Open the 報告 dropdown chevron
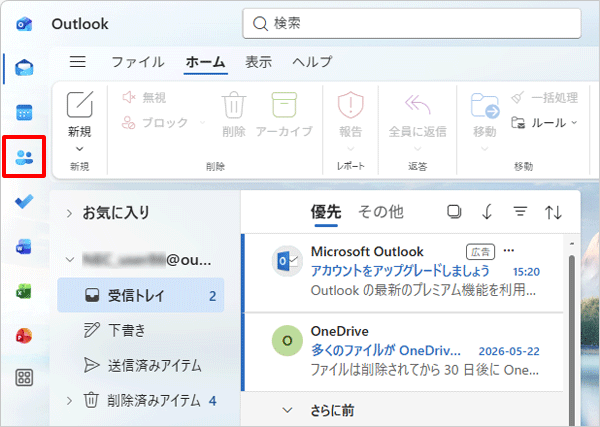The width and height of the screenshot is (600, 427). (x=351, y=148)
